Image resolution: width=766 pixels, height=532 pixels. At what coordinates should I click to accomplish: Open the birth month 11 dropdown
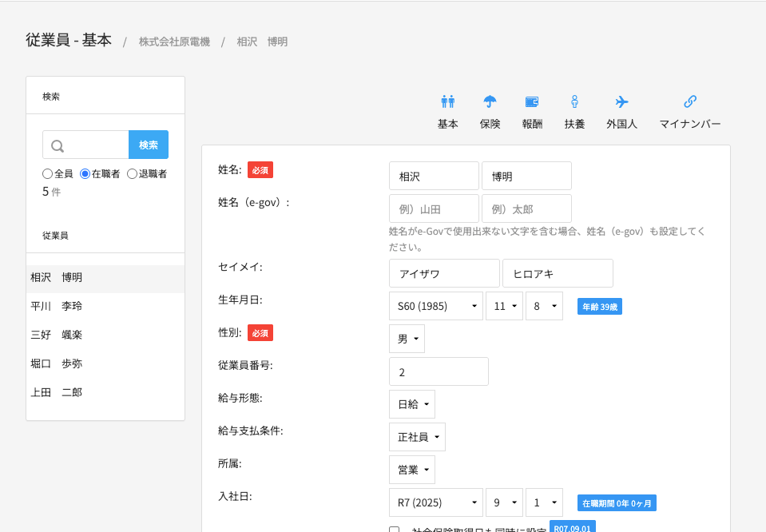click(x=504, y=306)
